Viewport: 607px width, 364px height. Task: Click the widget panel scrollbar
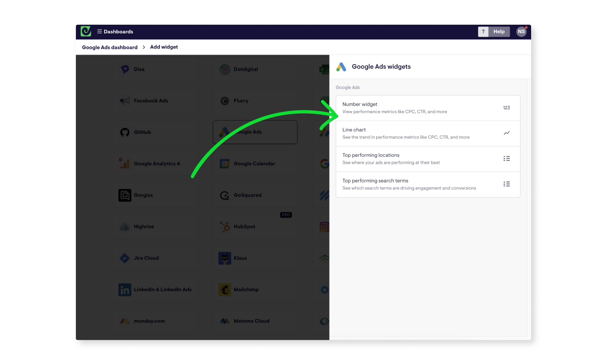(529, 208)
